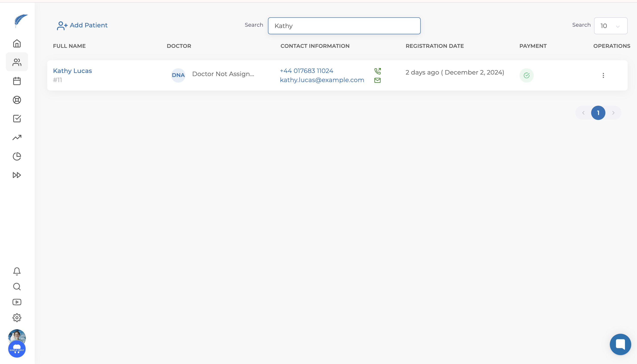
Task: Click the fast-forward icon in sidebar
Action: point(17,175)
